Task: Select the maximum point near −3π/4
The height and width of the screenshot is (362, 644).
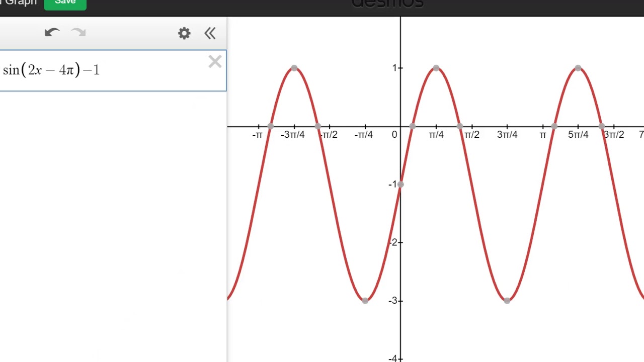Action: [294, 68]
